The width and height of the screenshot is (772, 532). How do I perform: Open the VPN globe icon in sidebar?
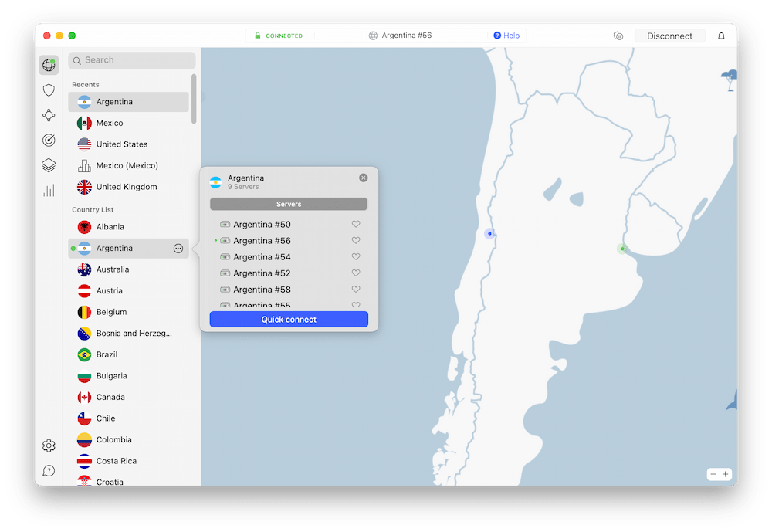(x=49, y=65)
